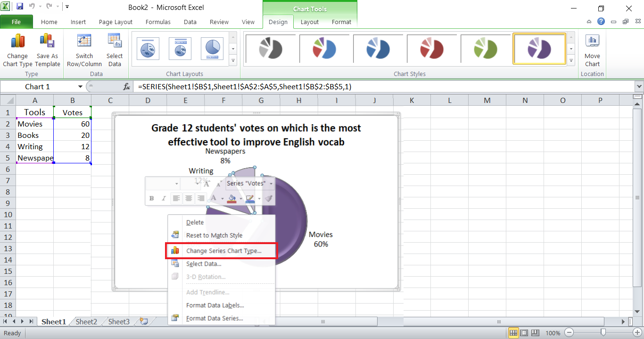Minimize the ribbon with caret icon
The image size is (644, 339).
589,22
